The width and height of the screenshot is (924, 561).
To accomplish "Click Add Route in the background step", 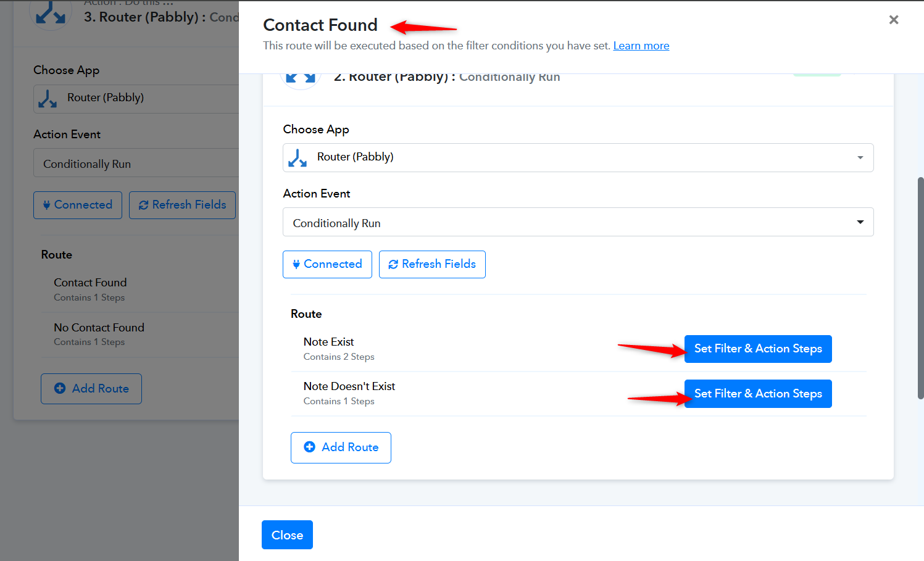I will pyautogui.click(x=91, y=389).
